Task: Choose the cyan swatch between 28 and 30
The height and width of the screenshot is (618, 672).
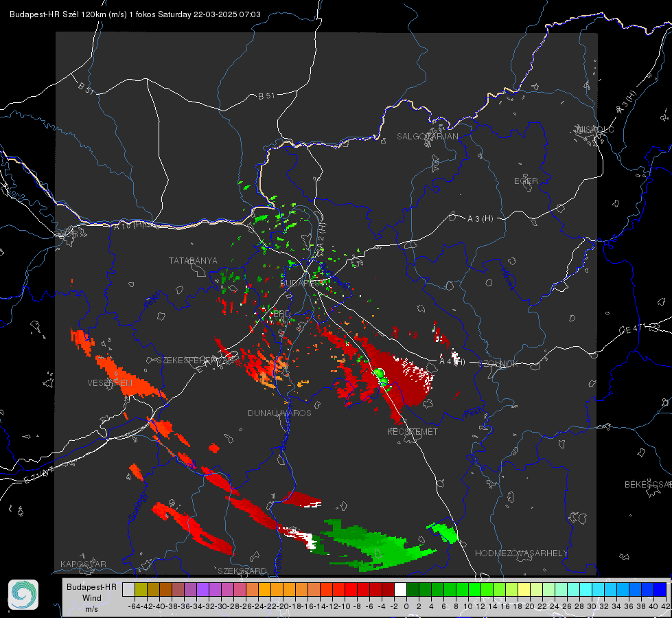Action: click(586, 589)
